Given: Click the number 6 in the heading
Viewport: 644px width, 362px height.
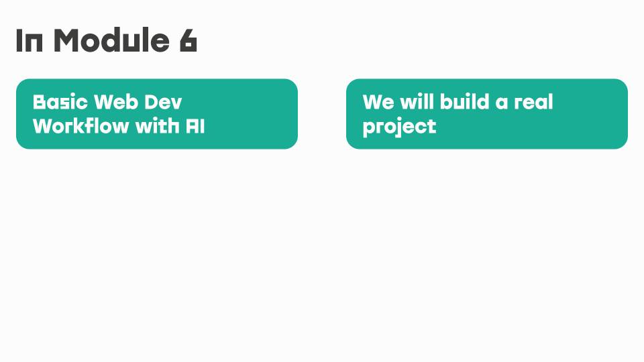Looking at the screenshot, I should pyautogui.click(x=189, y=40).
